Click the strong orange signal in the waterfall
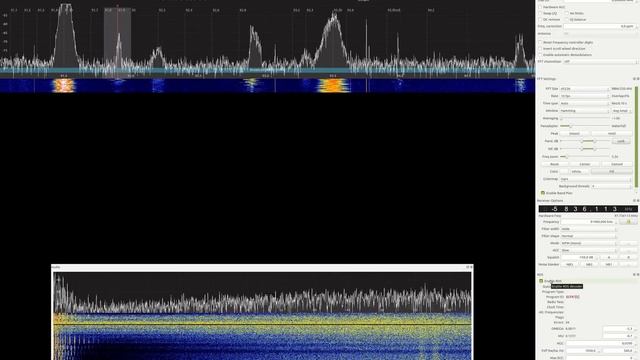640x360 pixels. coord(333,85)
